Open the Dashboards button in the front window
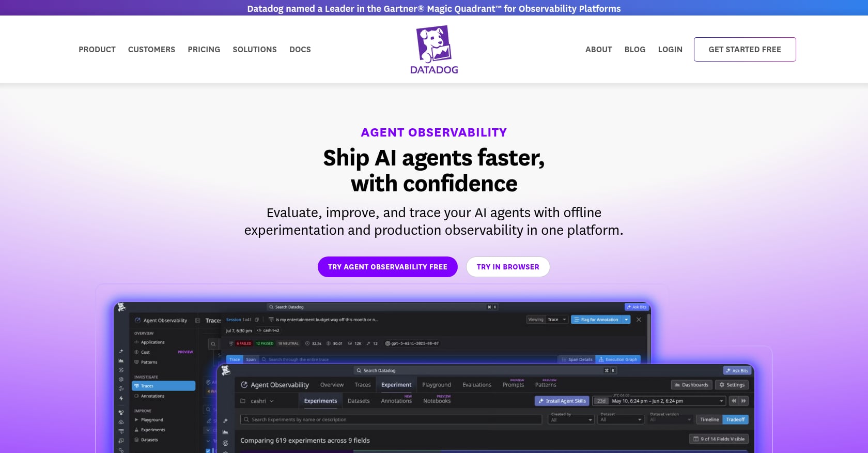The image size is (868, 453). point(691,385)
